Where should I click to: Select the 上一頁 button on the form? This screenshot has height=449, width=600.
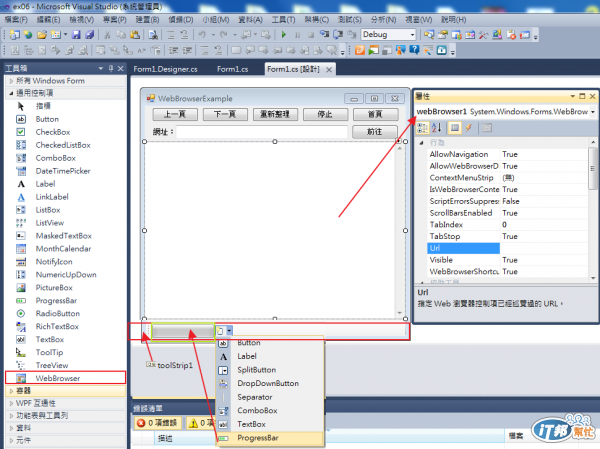tap(175, 114)
